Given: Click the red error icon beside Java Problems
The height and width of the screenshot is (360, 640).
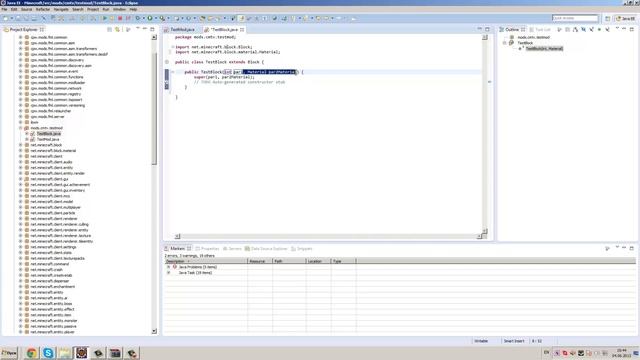Looking at the screenshot, I should [175, 267].
